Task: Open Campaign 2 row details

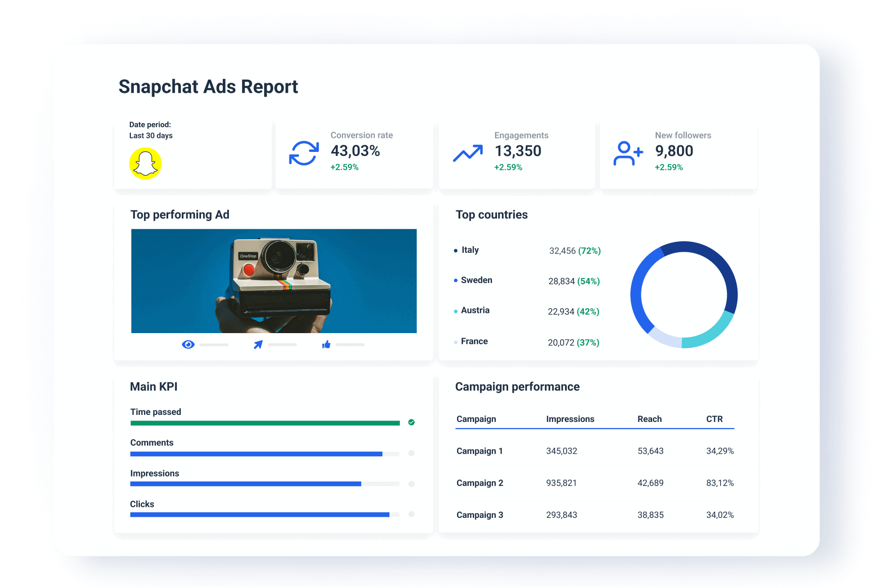Action: pos(479,483)
